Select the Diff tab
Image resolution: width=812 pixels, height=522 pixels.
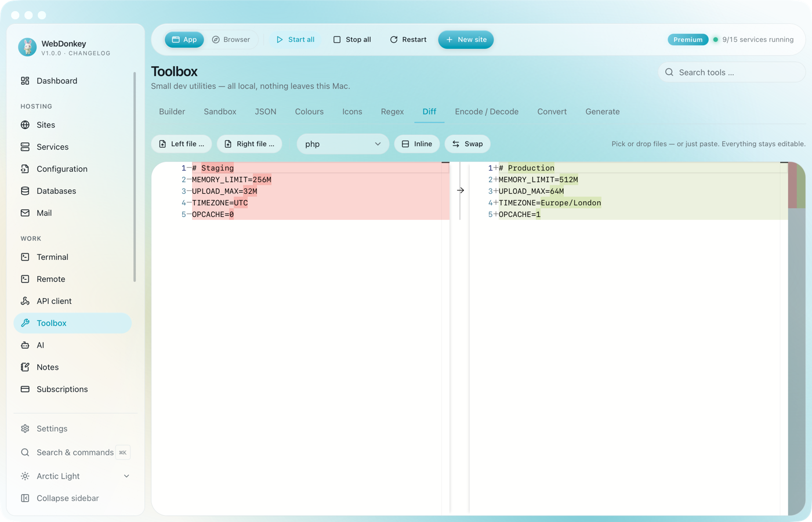429,111
